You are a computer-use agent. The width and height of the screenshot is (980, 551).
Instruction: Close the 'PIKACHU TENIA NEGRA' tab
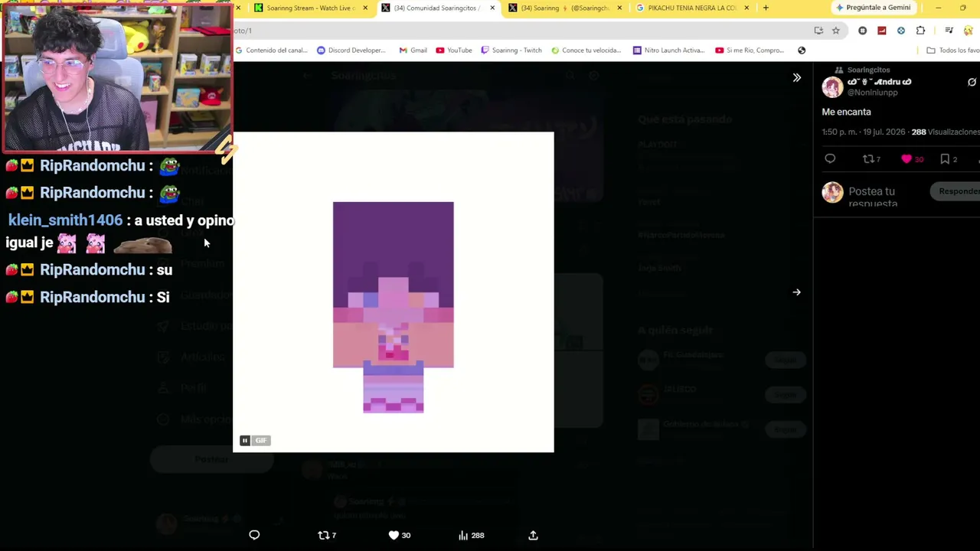pyautogui.click(x=746, y=8)
